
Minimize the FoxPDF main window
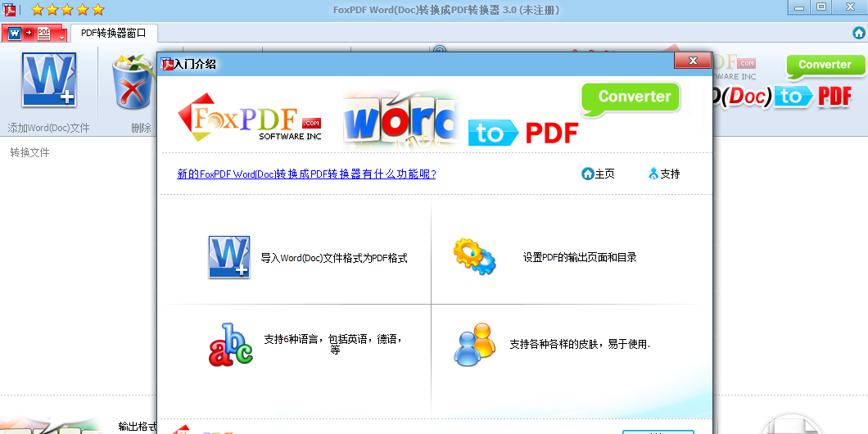click(x=799, y=7)
